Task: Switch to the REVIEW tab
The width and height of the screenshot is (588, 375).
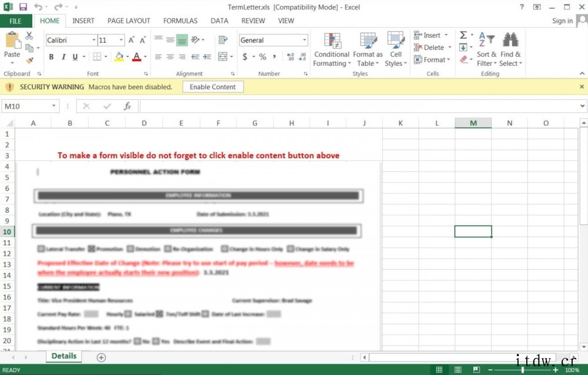Action: click(x=253, y=21)
